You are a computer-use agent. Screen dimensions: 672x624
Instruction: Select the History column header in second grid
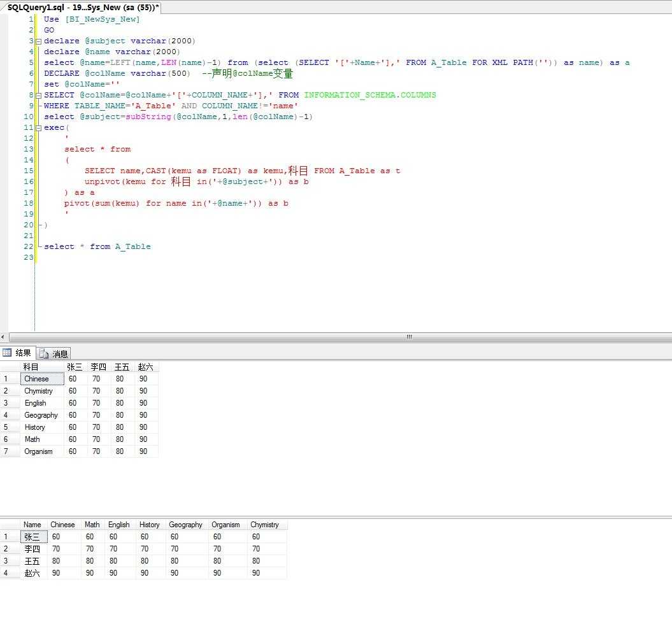151,525
